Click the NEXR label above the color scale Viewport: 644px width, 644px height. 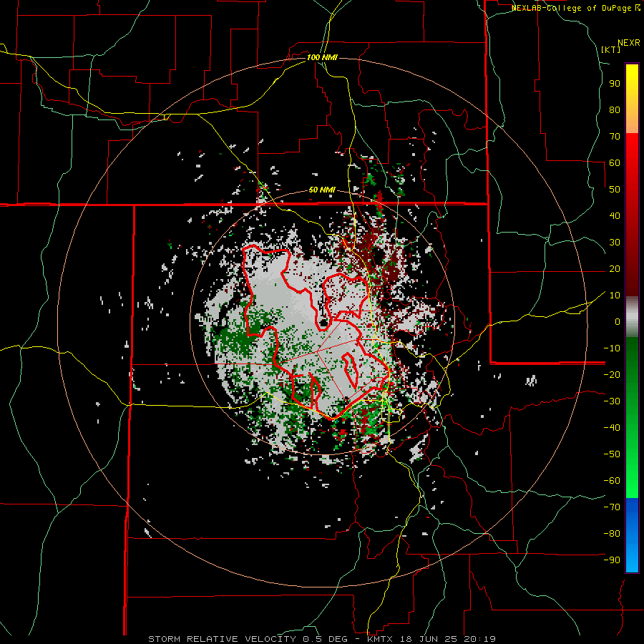(629, 43)
